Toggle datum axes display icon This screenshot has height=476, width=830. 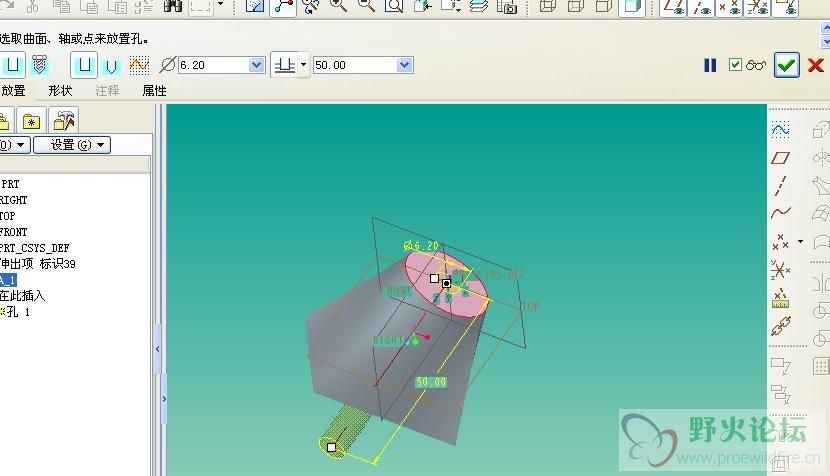coord(701,7)
